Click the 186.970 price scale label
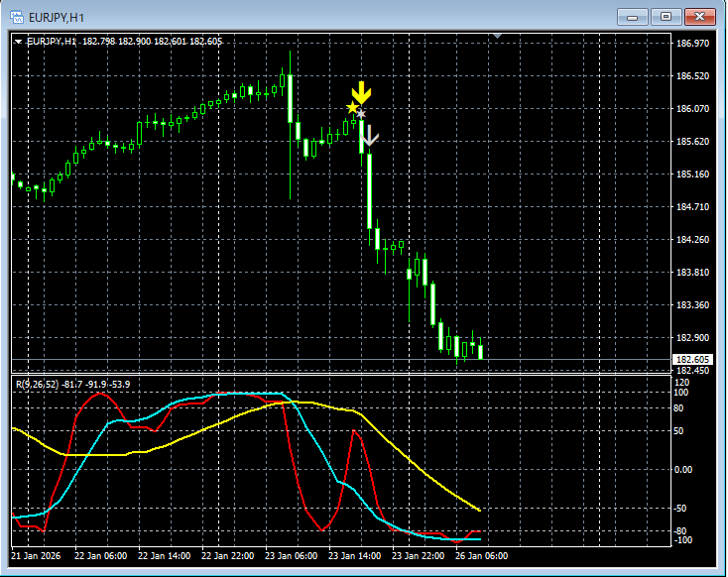Image resolution: width=728 pixels, height=577 pixels. [x=693, y=44]
